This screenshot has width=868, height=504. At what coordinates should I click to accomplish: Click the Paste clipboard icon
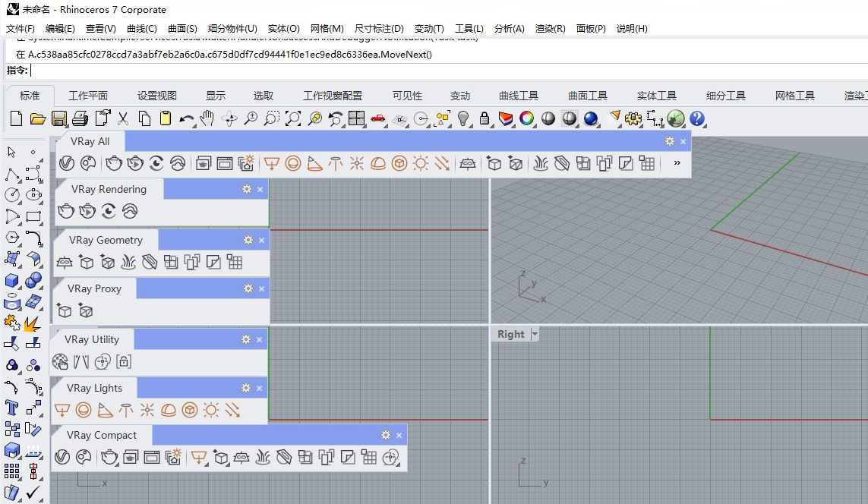point(165,118)
